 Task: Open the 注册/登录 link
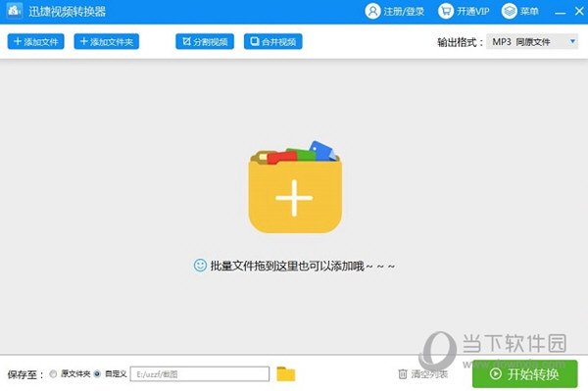click(404, 12)
